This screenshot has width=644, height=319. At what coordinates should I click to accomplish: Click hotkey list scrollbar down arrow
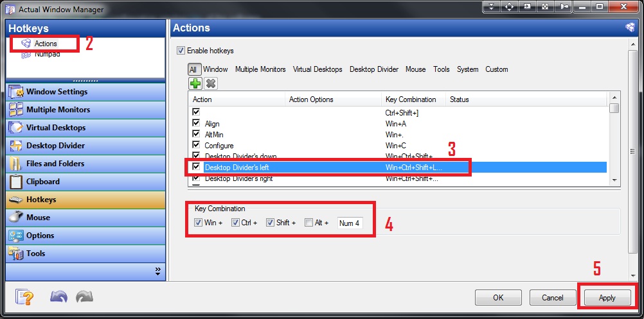coord(614,180)
